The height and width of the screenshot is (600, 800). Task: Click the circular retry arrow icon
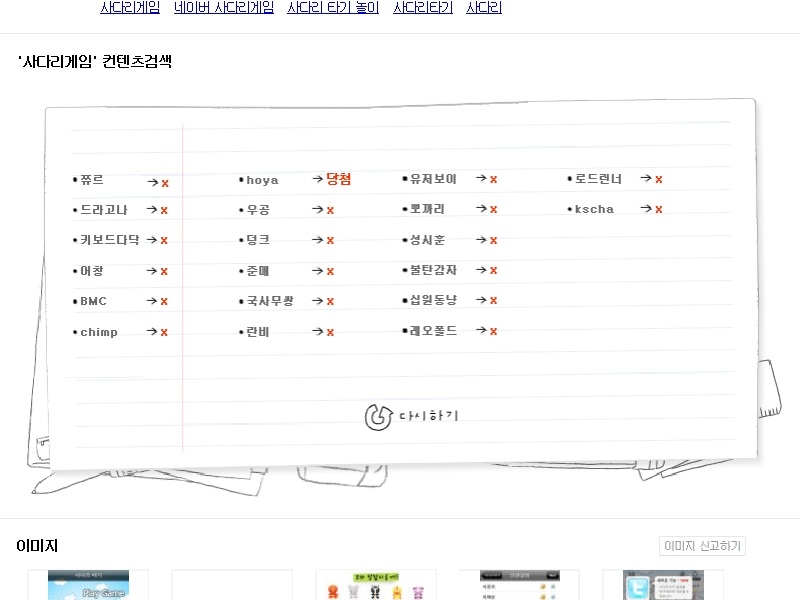coord(378,417)
